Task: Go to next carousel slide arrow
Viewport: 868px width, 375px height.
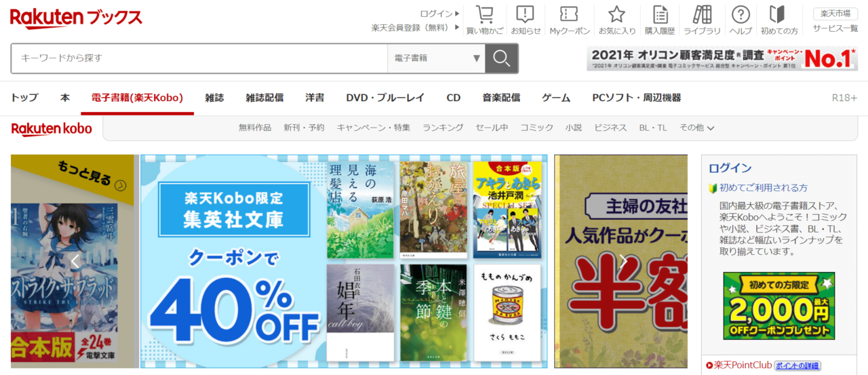Action: pos(623,261)
